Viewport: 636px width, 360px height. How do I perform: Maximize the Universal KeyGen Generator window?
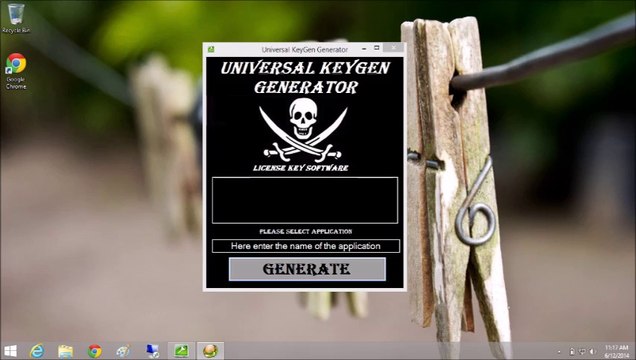point(376,48)
